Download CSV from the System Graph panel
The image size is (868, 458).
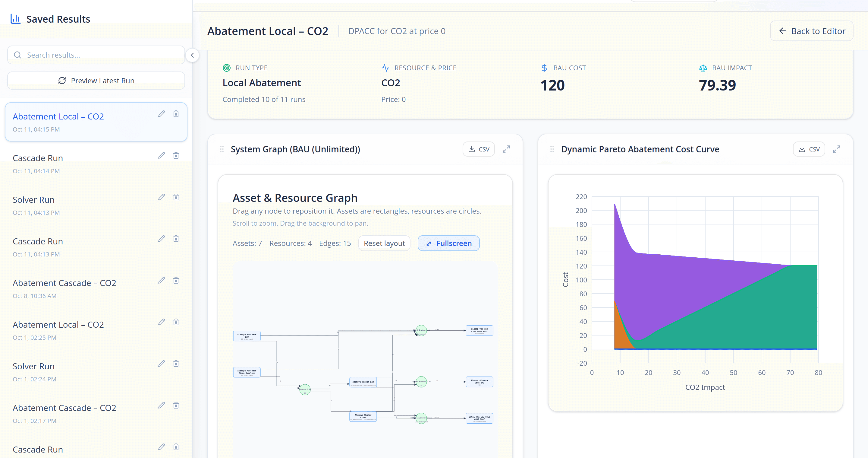[x=479, y=149]
